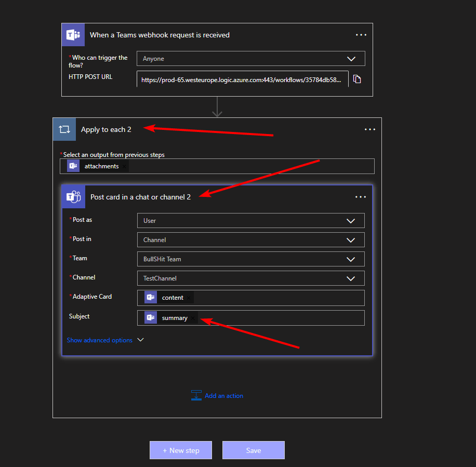Click the Add an action link
Image resolution: width=476 pixels, height=467 pixels.
[224, 396]
